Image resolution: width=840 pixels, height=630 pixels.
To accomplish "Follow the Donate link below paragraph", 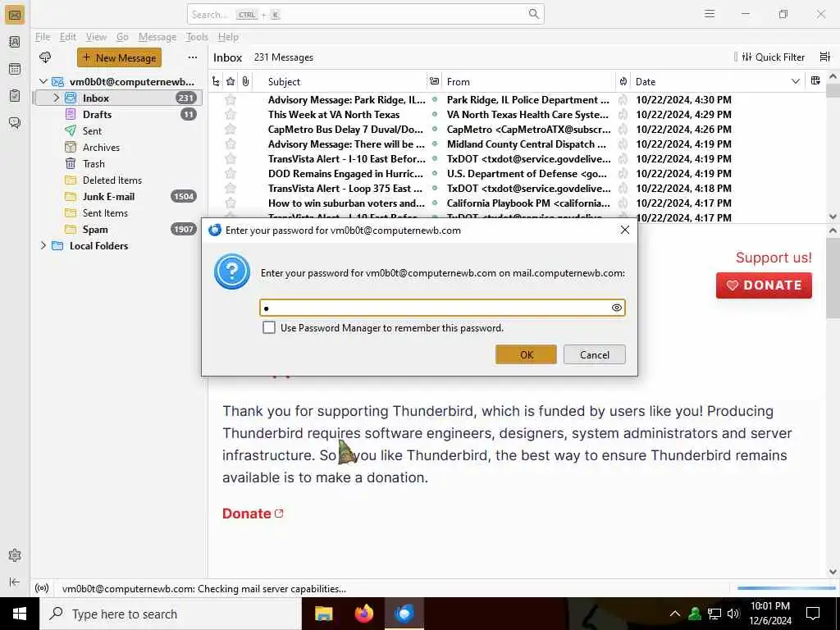I will pyautogui.click(x=253, y=514).
